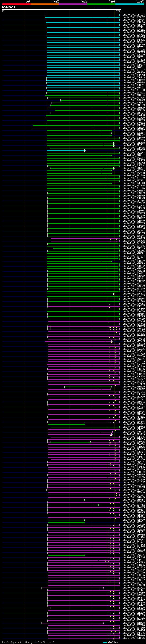Screen dimensions: 146x644
Task: Click the UniRef100_P20865 label
Action: coord(134,477)
